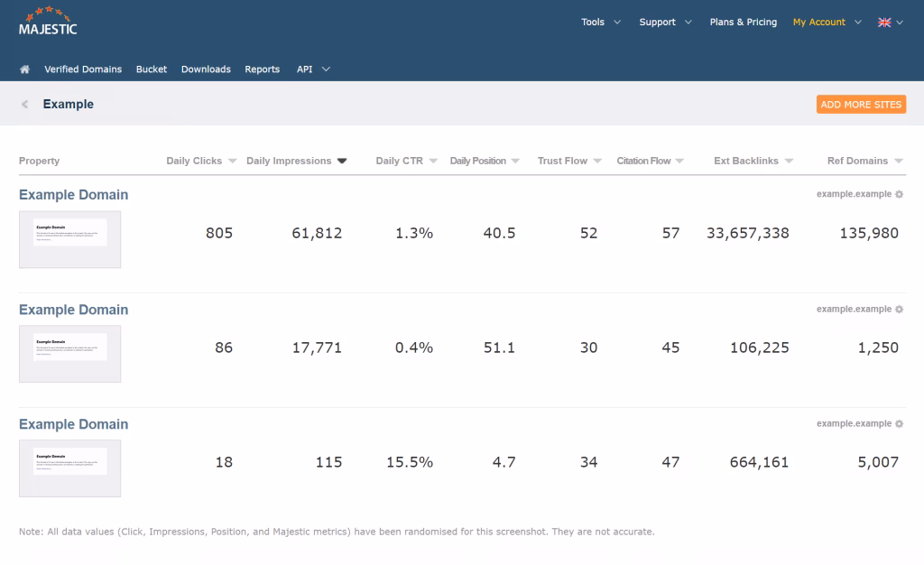The height and width of the screenshot is (565, 924).
Task: Click the first Example Domain title link
Action: pyautogui.click(x=73, y=195)
